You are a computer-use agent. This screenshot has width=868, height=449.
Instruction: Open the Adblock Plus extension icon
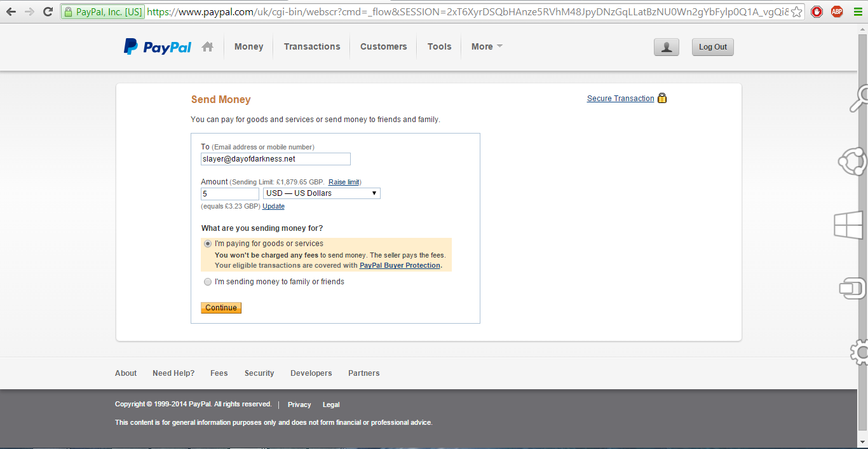837,11
